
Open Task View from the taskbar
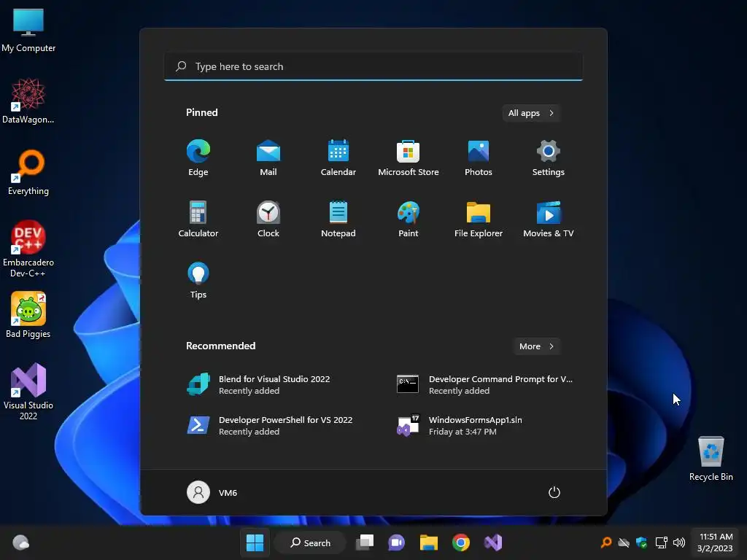click(x=365, y=542)
